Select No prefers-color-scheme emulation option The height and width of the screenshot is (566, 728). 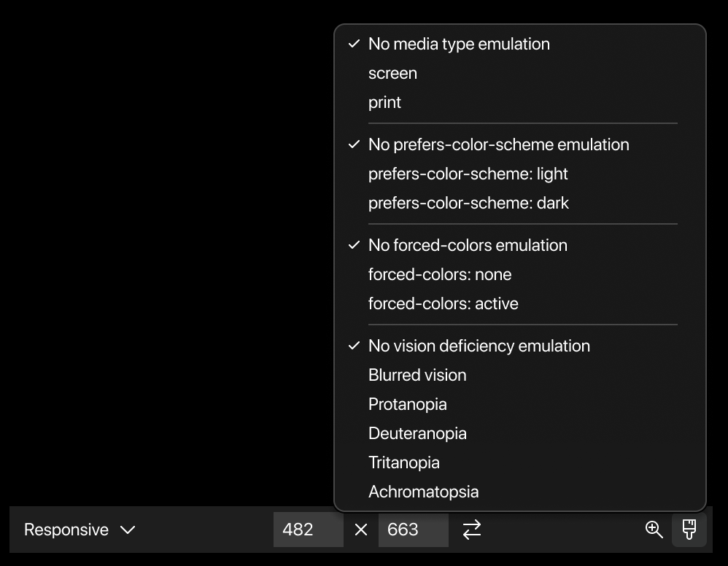tap(520, 145)
